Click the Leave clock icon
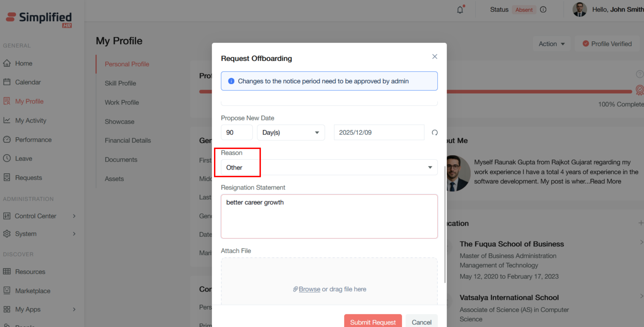Screen dimensions: 644x327 tap(7, 158)
